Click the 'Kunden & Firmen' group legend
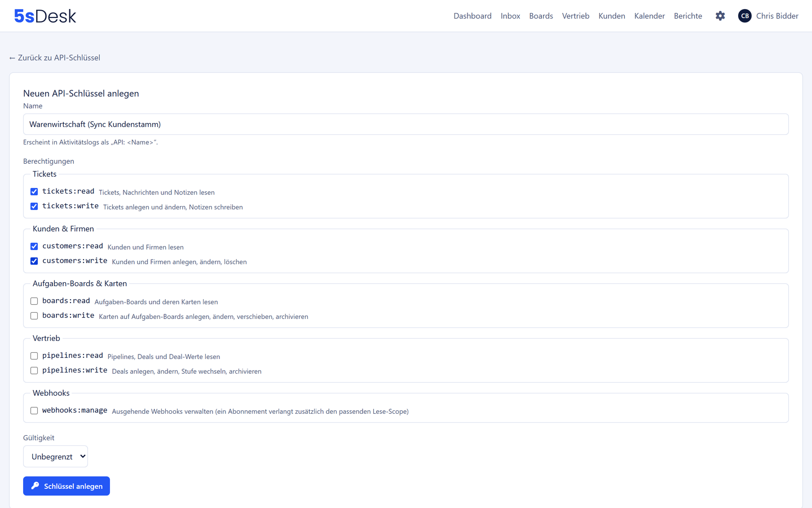This screenshot has height=508, width=812. (63, 229)
